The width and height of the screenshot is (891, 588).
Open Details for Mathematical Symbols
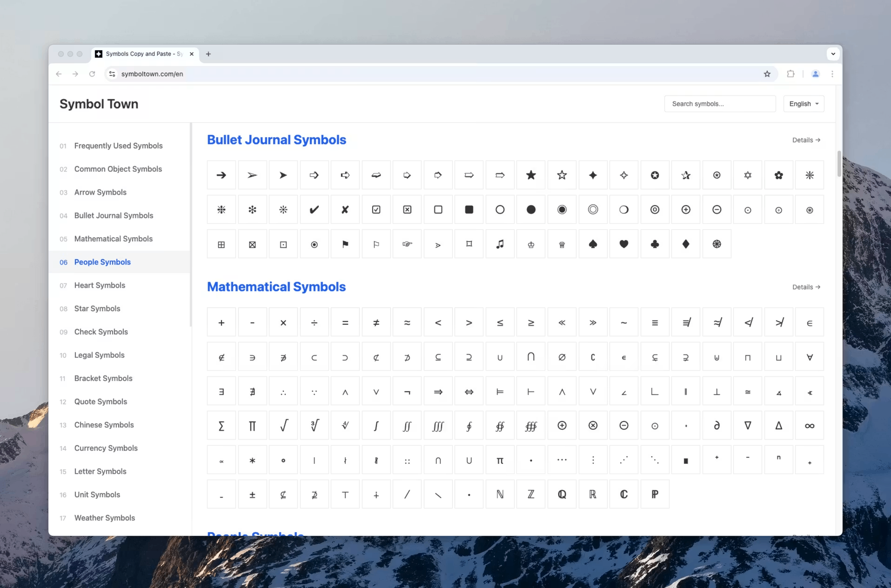point(806,287)
